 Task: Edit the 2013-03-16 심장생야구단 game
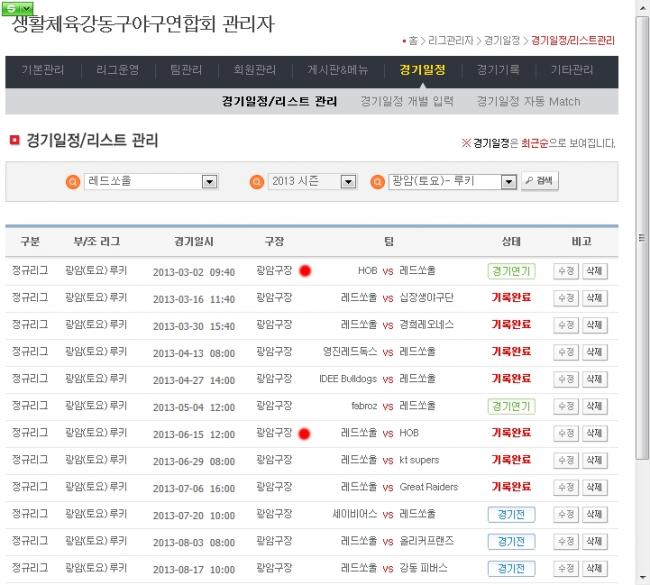[x=566, y=298]
